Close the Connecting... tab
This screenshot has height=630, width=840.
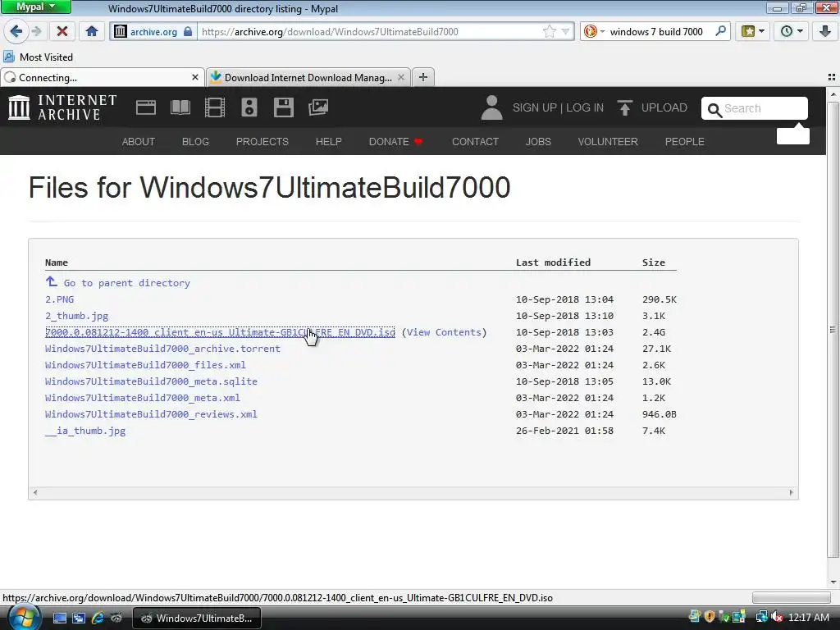click(195, 77)
